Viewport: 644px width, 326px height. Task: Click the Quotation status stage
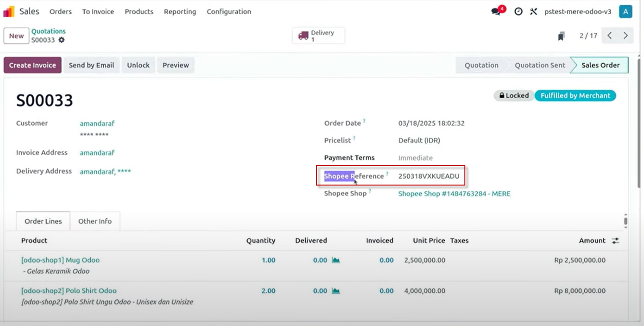[481, 65]
